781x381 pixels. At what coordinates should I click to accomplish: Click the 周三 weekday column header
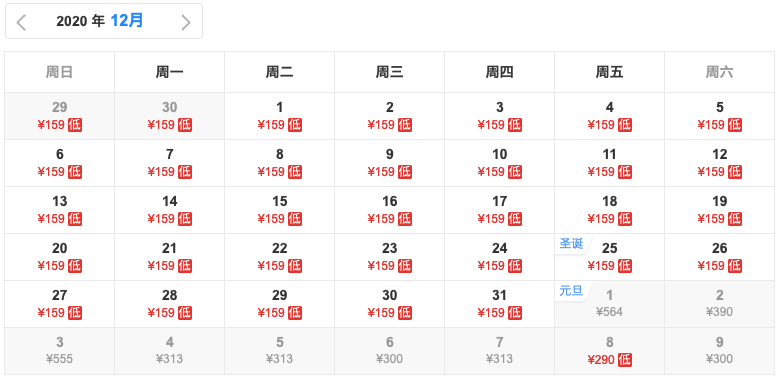pos(390,72)
